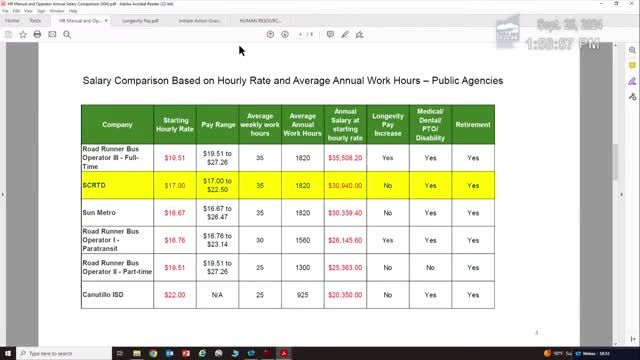Switch to the Home tab
The height and width of the screenshot is (360, 640).
click(x=12, y=20)
